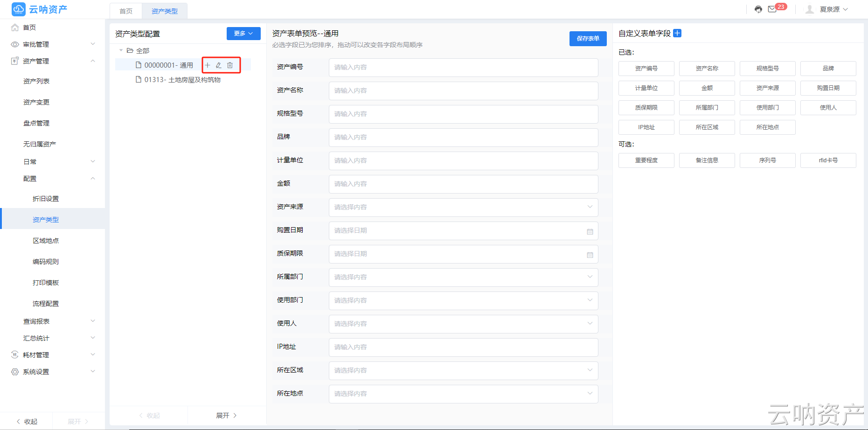Add a child type under 00000001-通用

pyautogui.click(x=208, y=65)
